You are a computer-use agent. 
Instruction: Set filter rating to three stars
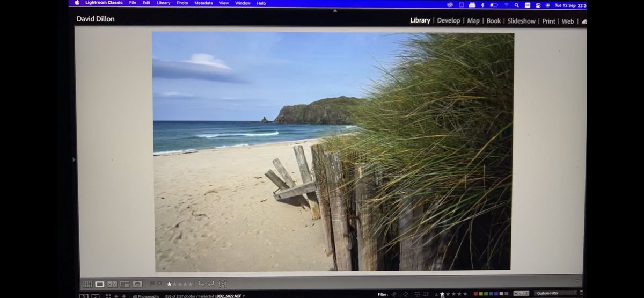click(x=453, y=294)
